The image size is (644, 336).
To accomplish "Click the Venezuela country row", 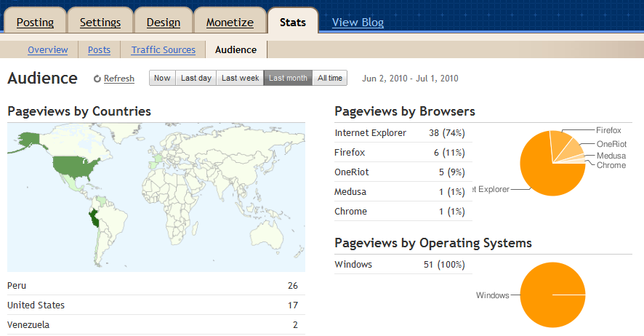I will point(156,325).
